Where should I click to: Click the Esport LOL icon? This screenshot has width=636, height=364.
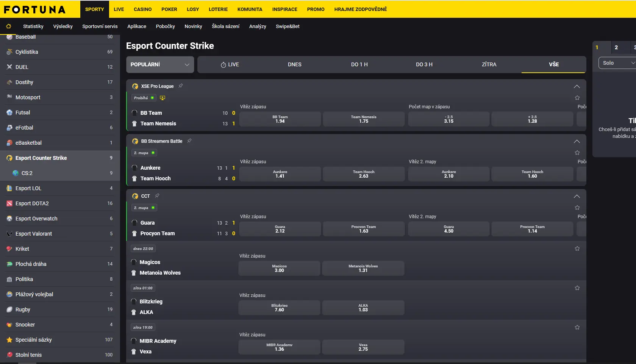9,188
